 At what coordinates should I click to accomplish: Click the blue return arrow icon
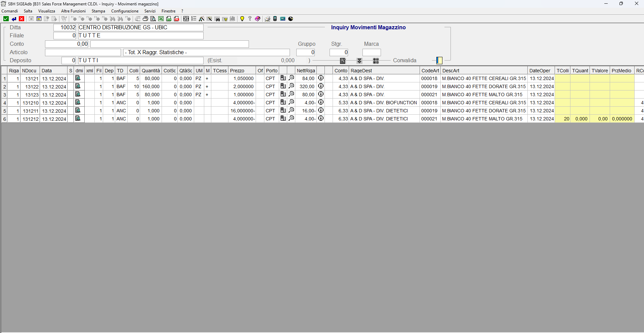(14, 19)
